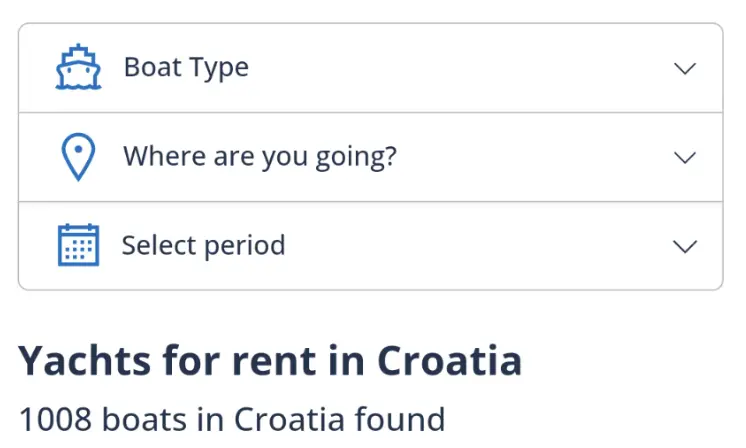This screenshot has height=448, width=746.
Task: Click the word Croatia in the heading
Action: pos(449,361)
